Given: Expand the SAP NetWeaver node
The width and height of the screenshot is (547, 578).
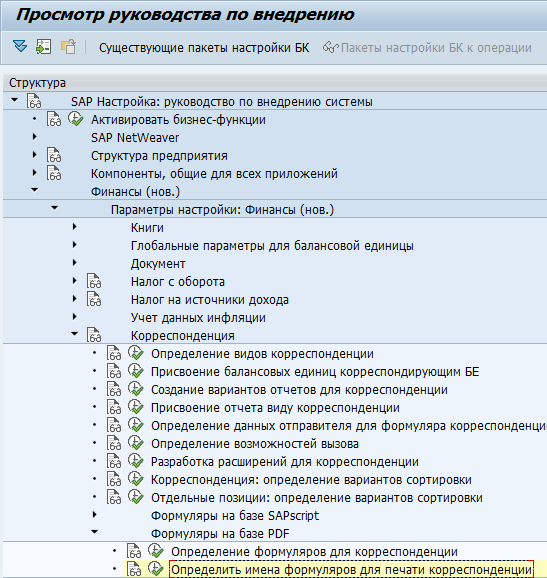Looking at the screenshot, I should tap(35, 137).
